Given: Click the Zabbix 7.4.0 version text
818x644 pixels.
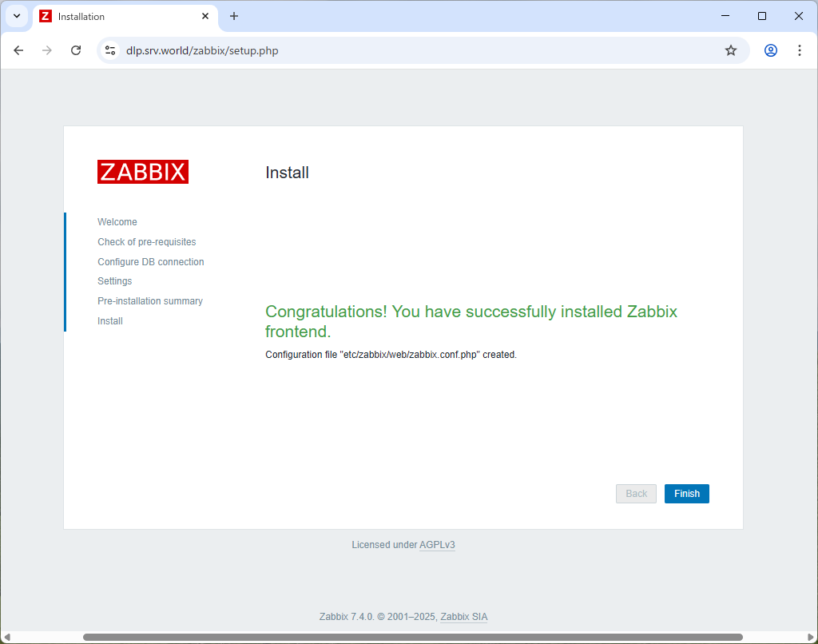Looking at the screenshot, I should click(x=347, y=617).
